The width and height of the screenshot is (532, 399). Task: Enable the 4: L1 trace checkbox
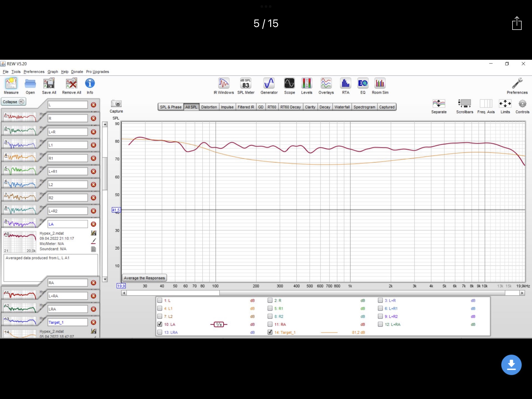pos(160,308)
